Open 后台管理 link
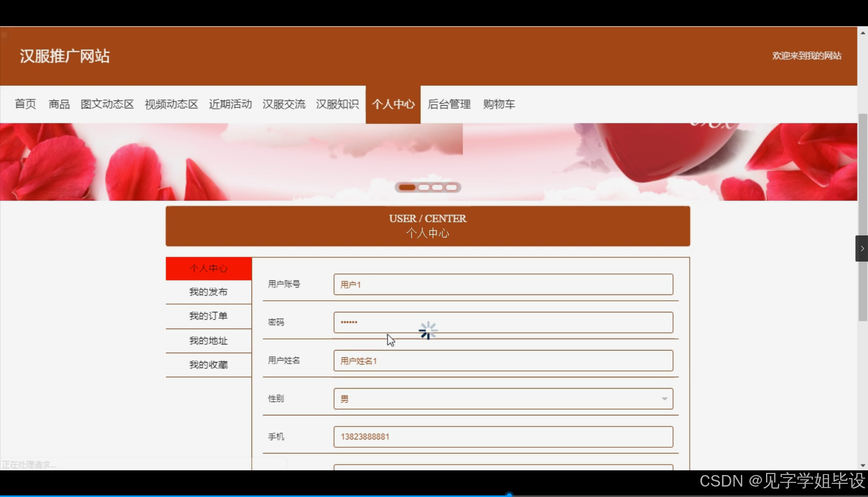 pos(449,104)
